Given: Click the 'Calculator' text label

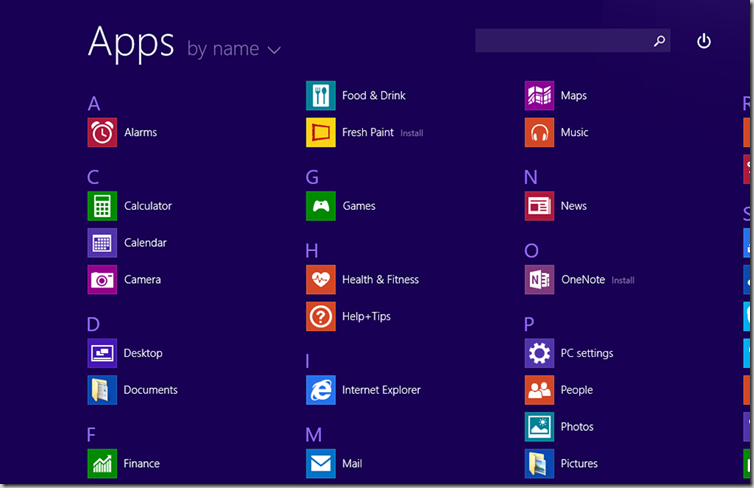Looking at the screenshot, I should tap(148, 206).
